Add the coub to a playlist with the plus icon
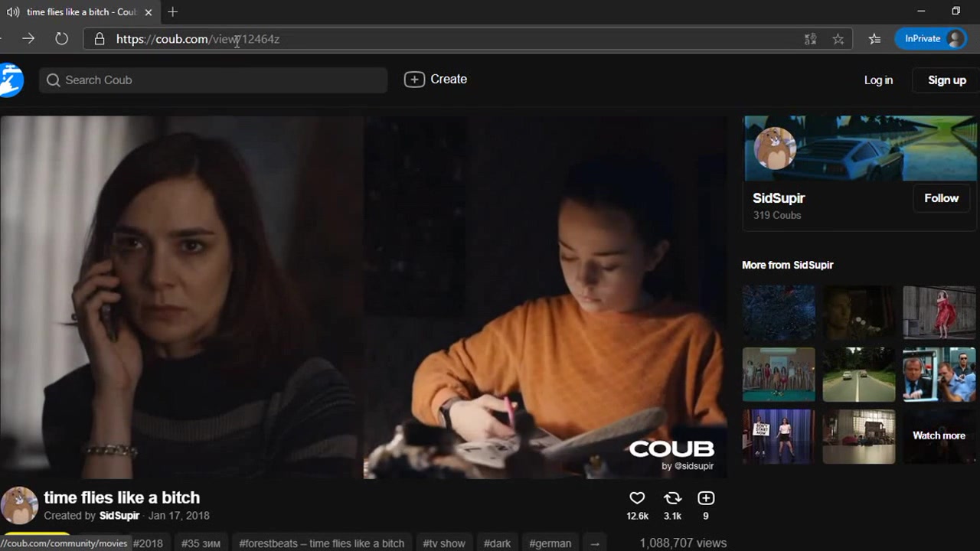 click(706, 498)
